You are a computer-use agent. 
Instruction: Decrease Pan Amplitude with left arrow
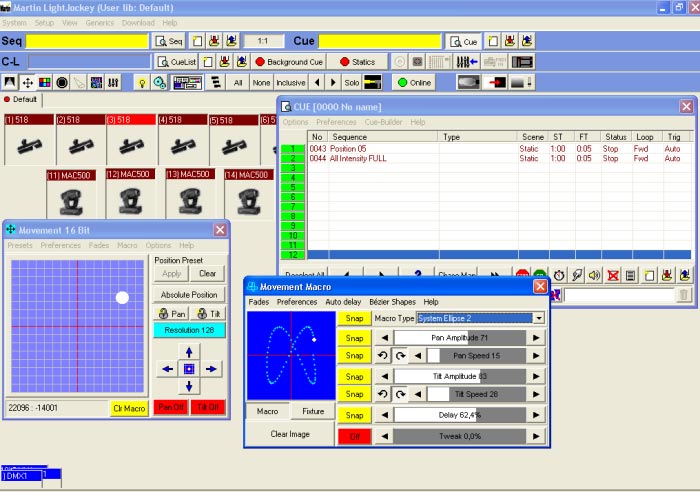[x=384, y=338]
